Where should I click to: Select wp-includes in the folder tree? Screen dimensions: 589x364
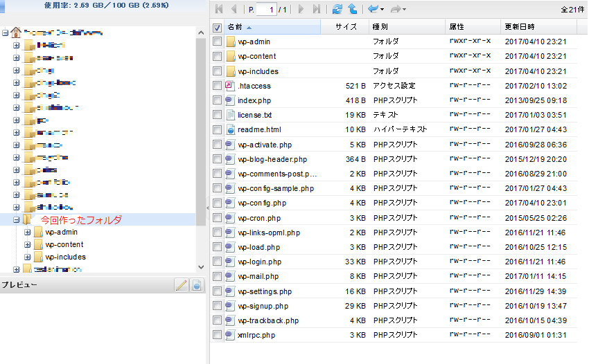coord(65,257)
